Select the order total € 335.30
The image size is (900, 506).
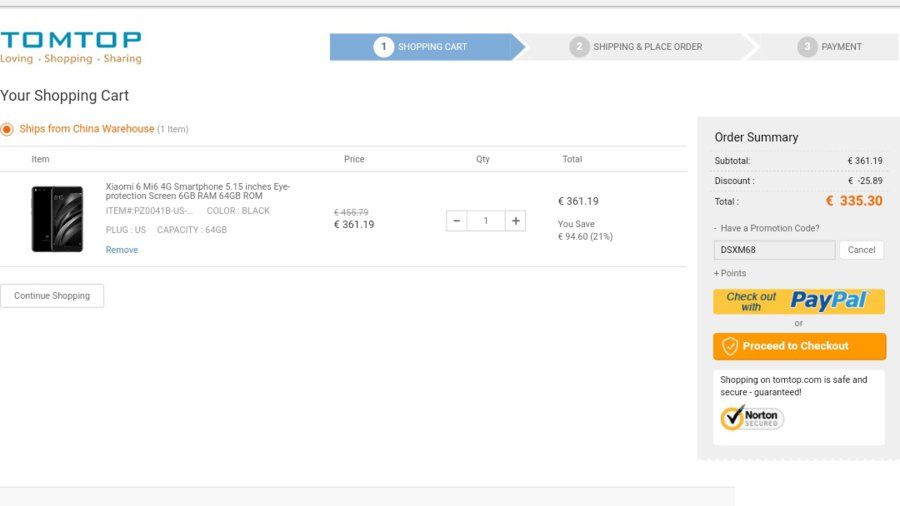click(854, 201)
